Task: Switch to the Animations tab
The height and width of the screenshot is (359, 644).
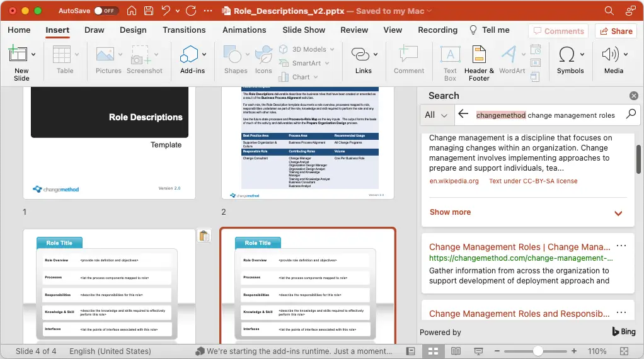Action: (244, 30)
